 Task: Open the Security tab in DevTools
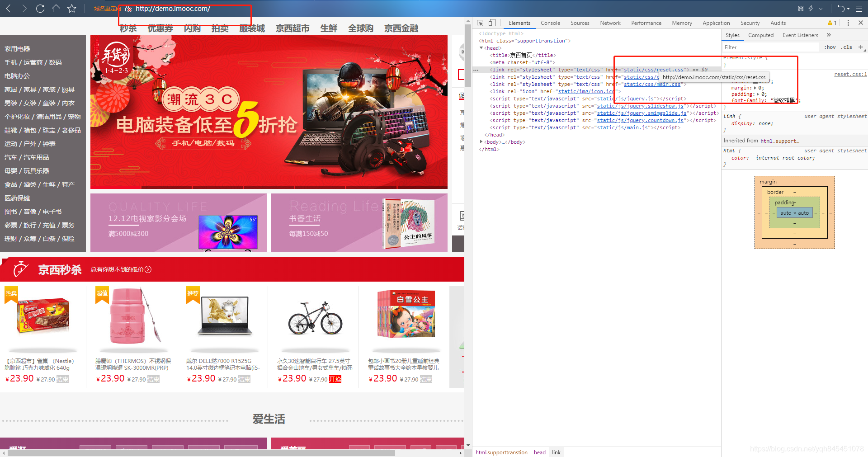[750, 23]
